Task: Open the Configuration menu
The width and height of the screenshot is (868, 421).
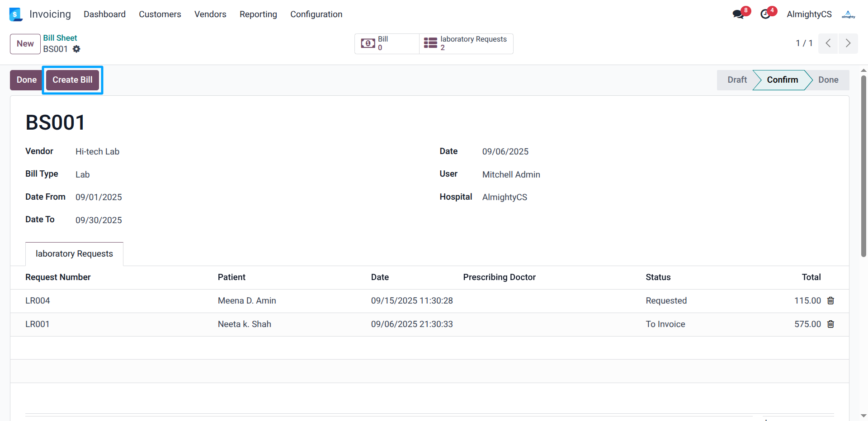Action: [x=316, y=14]
